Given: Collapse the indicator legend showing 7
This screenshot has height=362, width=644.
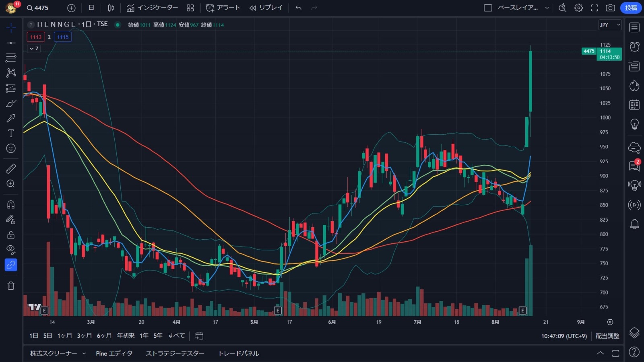Looking at the screenshot, I should [34, 48].
